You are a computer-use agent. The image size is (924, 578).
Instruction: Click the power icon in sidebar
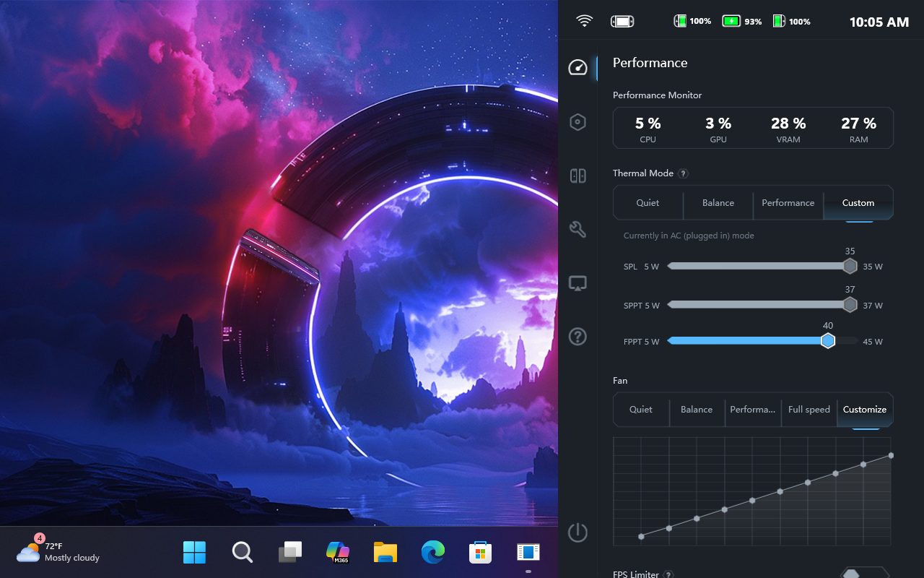point(577,532)
